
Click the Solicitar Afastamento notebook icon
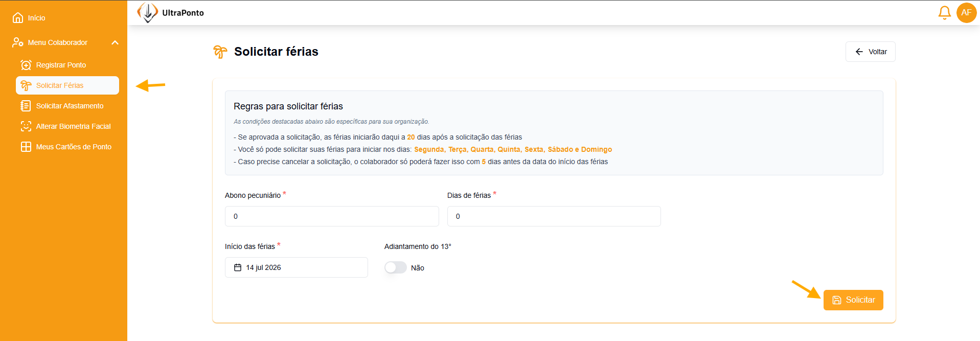click(26, 106)
